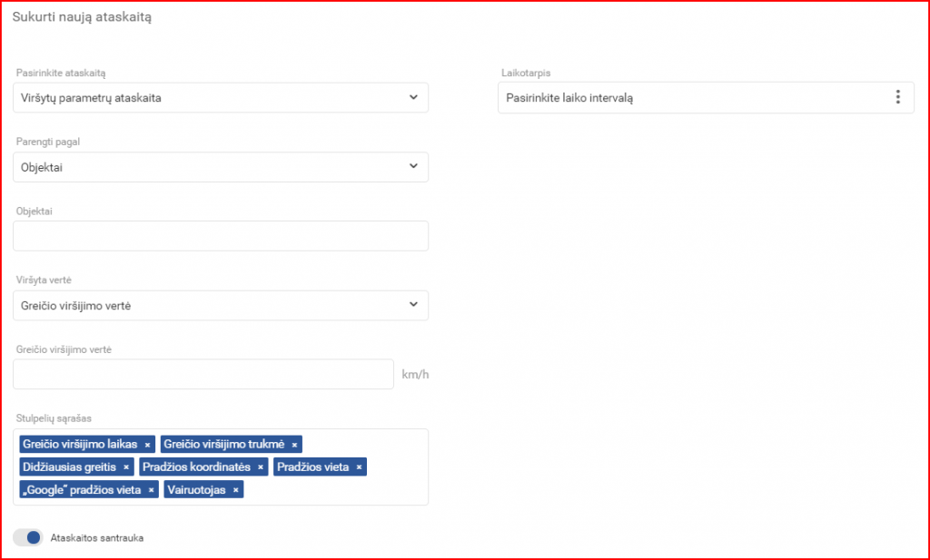The height and width of the screenshot is (560, 930).
Task: Remove the Greičio viršijimo trukmė tag
Action: click(x=294, y=445)
